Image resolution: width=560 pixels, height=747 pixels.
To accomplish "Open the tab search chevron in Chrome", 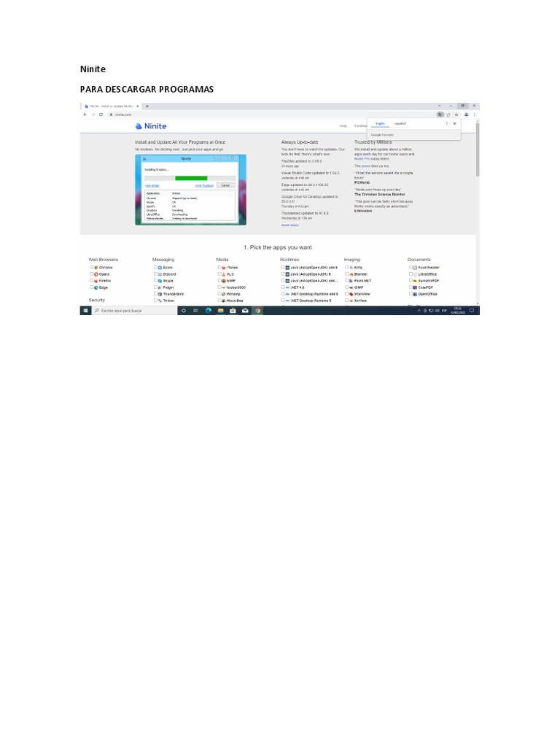I will point(439,106).
